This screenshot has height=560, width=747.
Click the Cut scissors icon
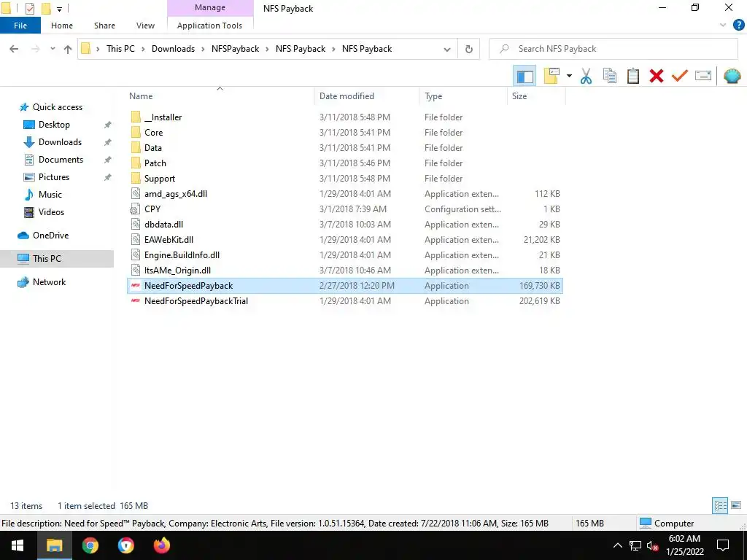[586, 76]
